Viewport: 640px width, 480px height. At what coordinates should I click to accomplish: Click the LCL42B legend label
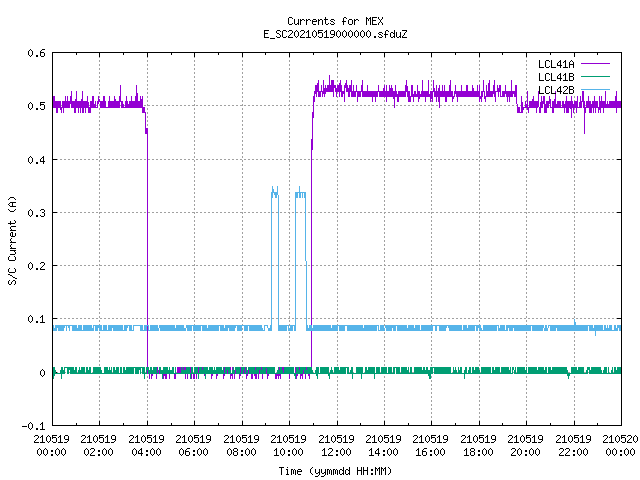pyautogui.click(x=556, y=90)
